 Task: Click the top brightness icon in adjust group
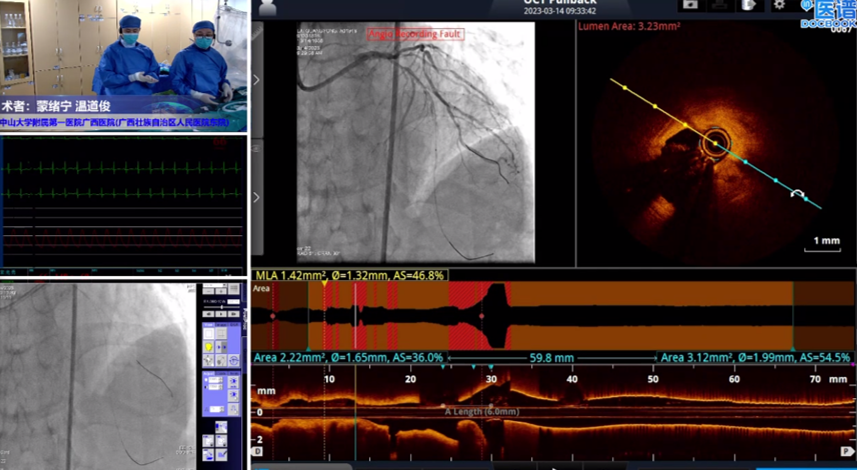pos(233,382)
